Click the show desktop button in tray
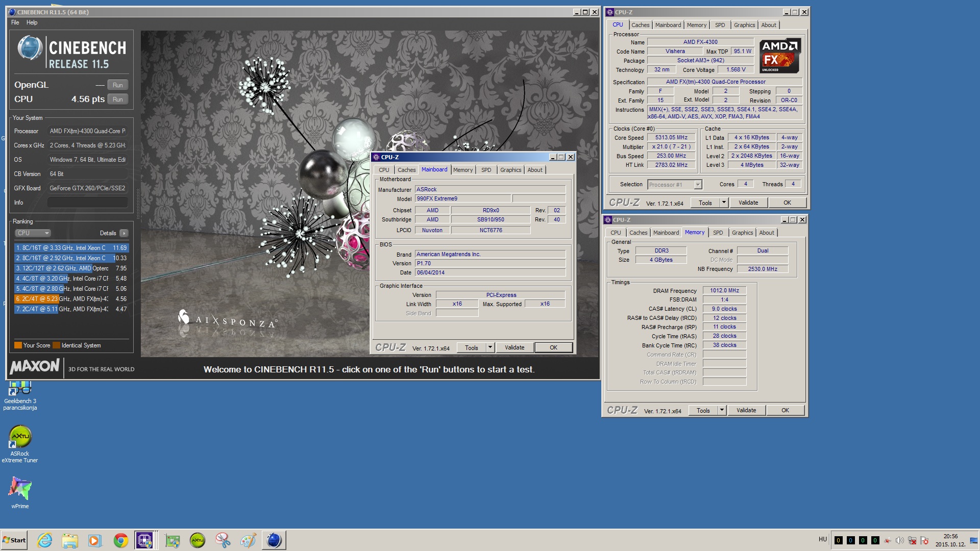 (974, 540)
